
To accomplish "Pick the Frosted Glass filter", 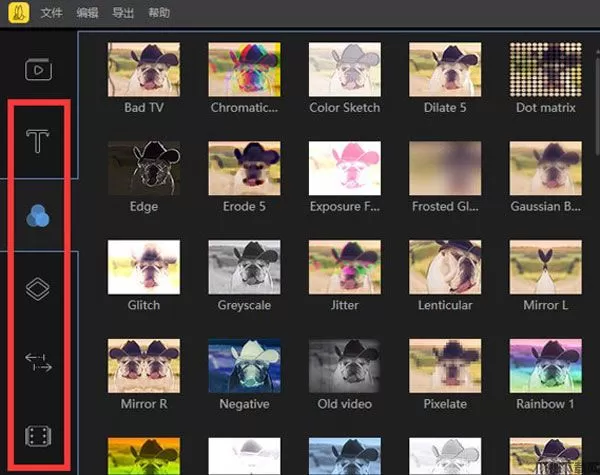I will (x=445, y=167).
